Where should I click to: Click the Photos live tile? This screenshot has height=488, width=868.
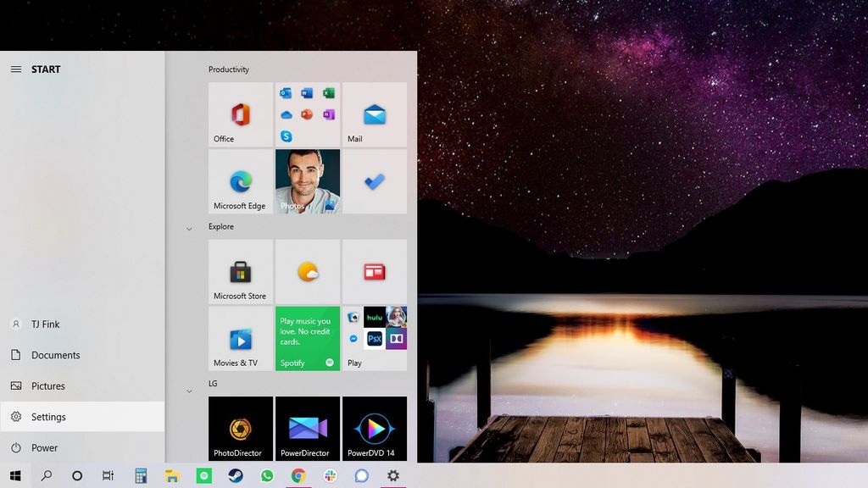click(307, 181)
